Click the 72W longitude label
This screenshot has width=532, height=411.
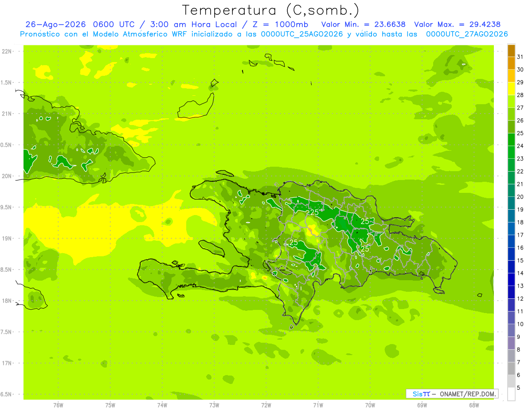click(x=266, y=405)
